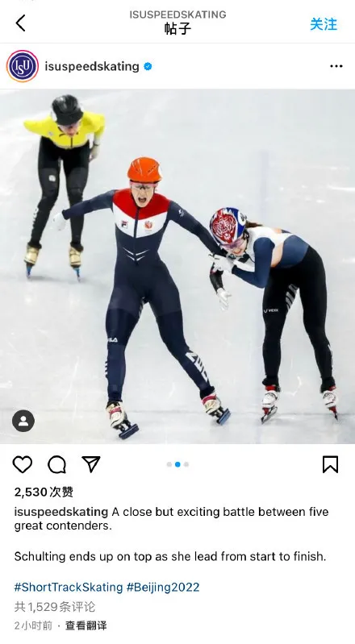Tap the 关注 follow button
Screen dimensions: 355x644
click(x=324, y=24)
